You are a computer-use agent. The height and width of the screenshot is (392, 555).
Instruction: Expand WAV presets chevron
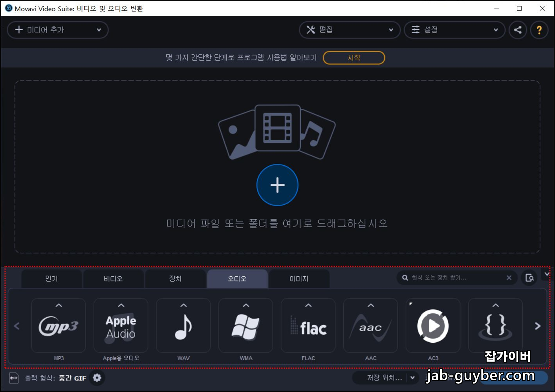pyautogui.click(x=183, y=305)
